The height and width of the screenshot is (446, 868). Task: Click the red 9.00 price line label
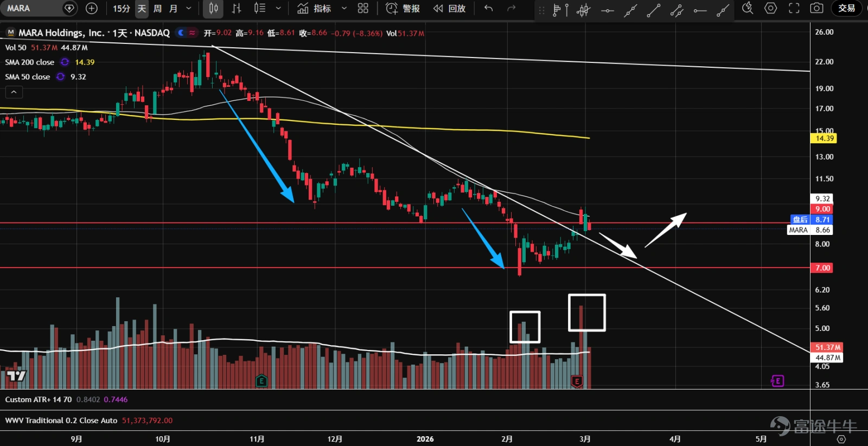821,209
